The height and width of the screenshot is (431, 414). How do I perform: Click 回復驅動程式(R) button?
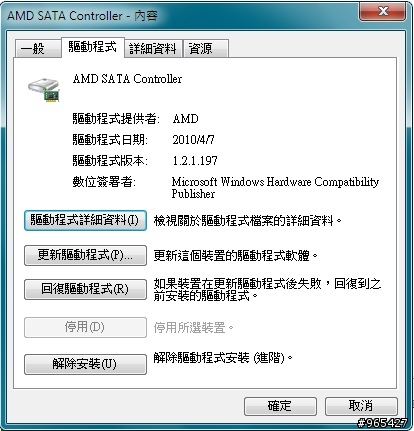click(85, 289)
